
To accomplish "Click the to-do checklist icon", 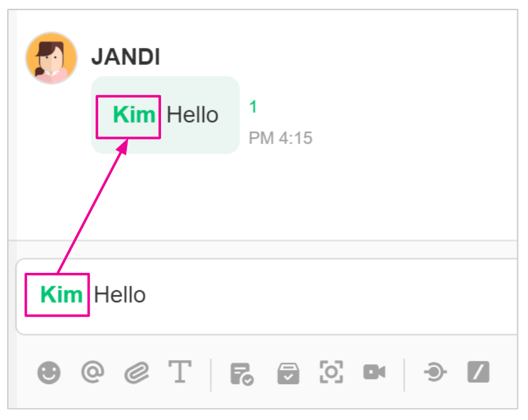I will tap(242, 373).
